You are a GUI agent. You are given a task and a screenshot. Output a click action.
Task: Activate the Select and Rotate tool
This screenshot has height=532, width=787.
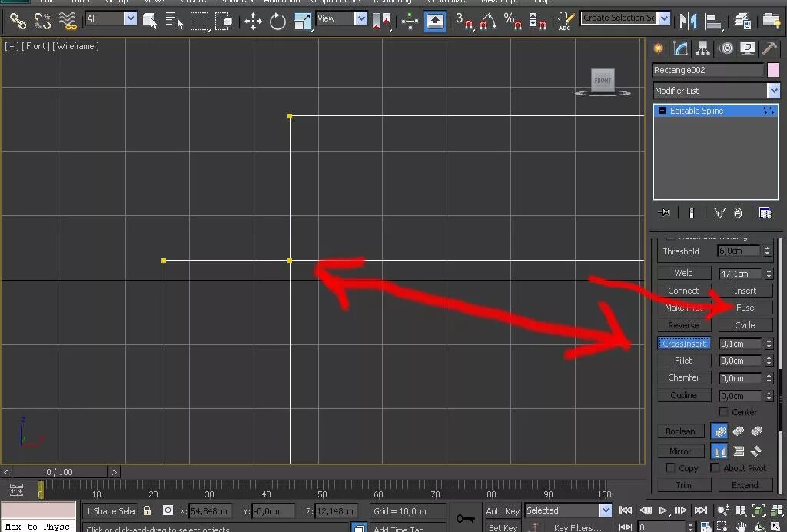click(x=277, y=21)
